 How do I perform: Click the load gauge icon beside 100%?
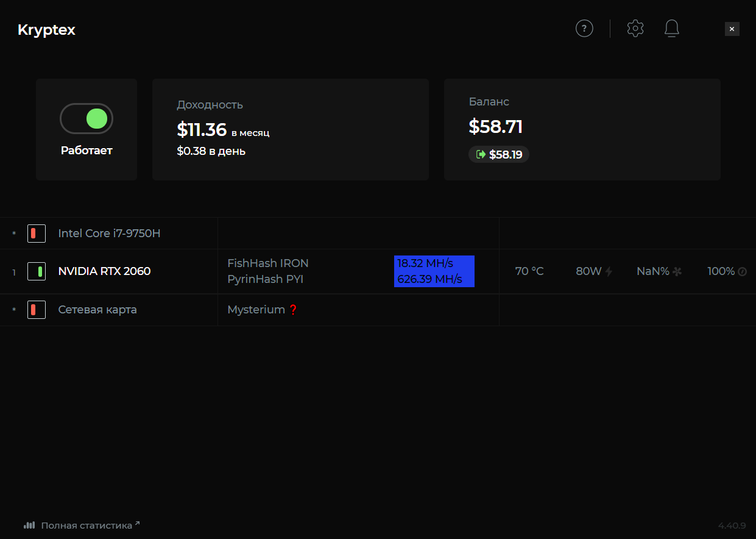[742, 272]
